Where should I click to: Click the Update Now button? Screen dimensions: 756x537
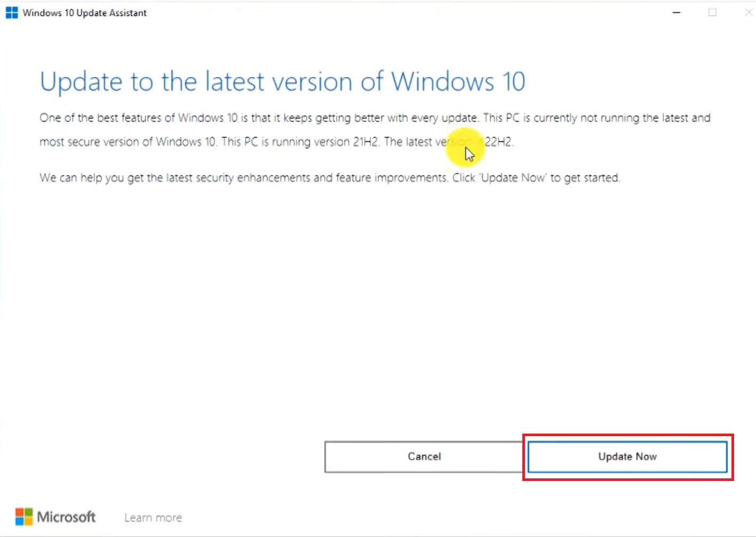coord(627,456)
